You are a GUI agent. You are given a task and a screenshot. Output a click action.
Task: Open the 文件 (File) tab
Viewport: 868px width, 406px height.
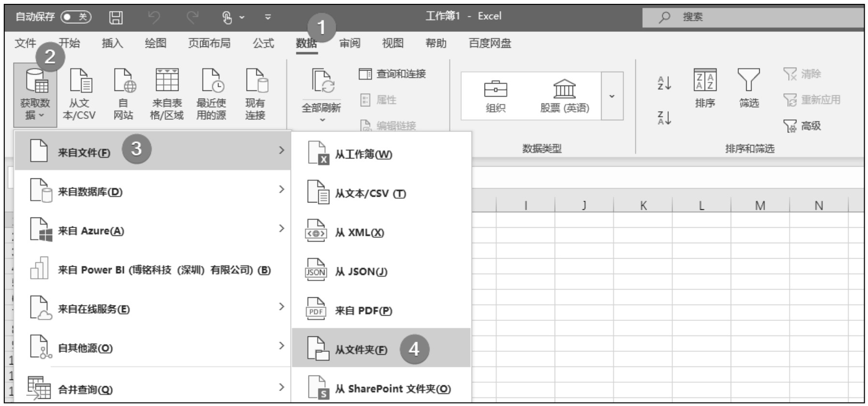click(x=25, y=43)
